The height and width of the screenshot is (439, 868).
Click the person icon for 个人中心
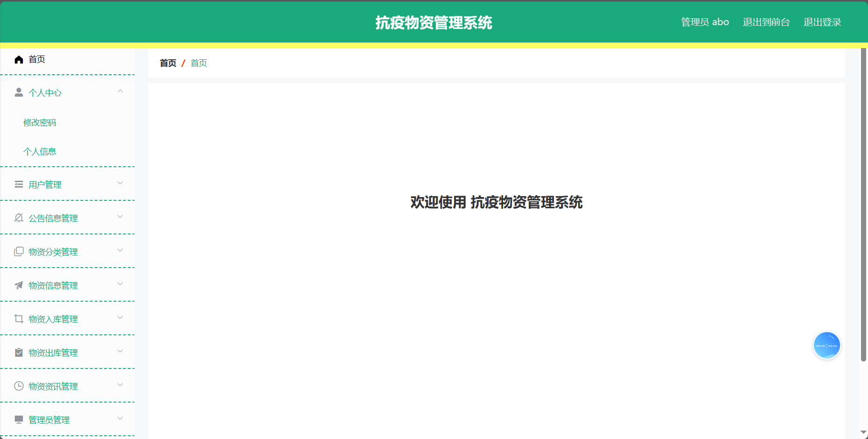click(x=19, y=92)
